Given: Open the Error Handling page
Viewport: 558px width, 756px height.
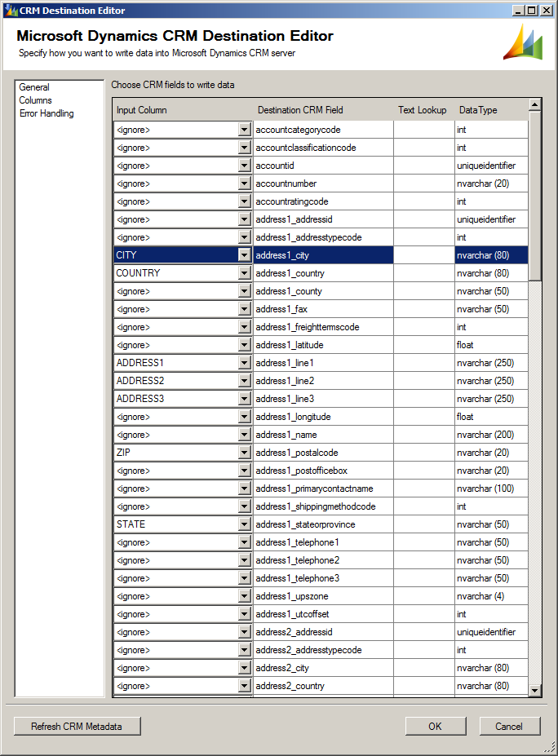Looking at the screenshot, I should coord(46,113).
